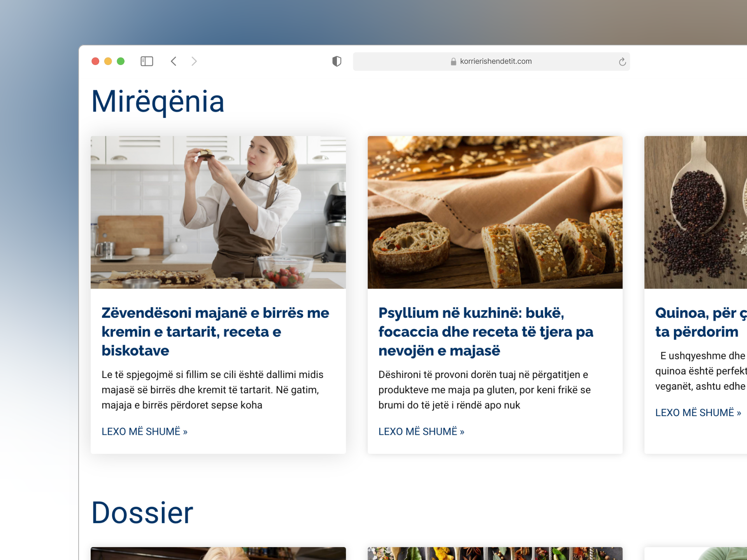Viewport: 747px width, 560px height.
Task: Click 'LEXO MË SHUMË' under the Quinoa article
Action: click(x=698, y=412)
